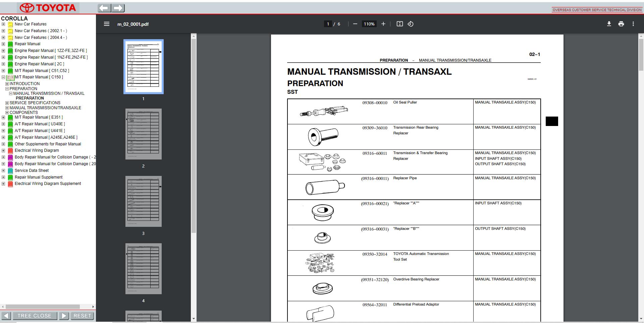Go back with the left arrow button
The width and height of the screenshot is (644, 323).
tap(104, 8)
